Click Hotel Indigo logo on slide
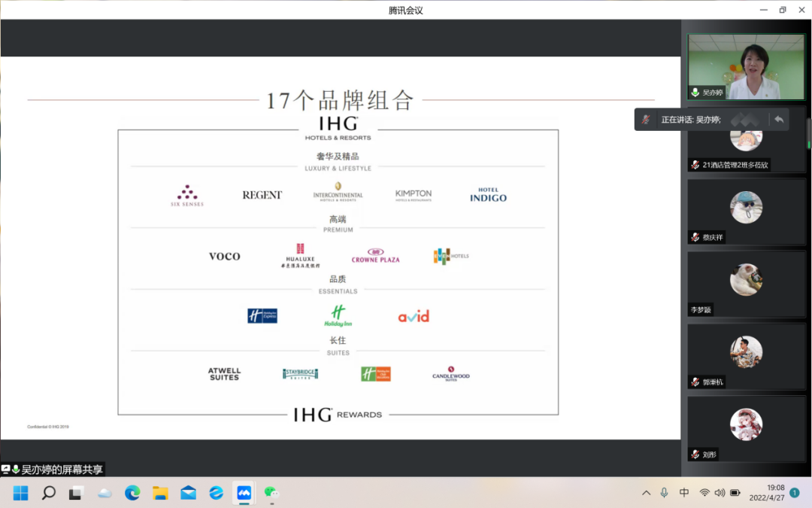The height and width of the screenshot is (508, 812). point(489,194)
